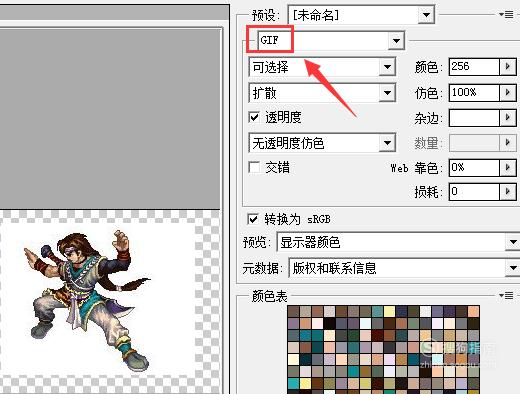The image size is (520, 394).
Task: Select the orange swatch ending the top row
Action: point(473,311)
